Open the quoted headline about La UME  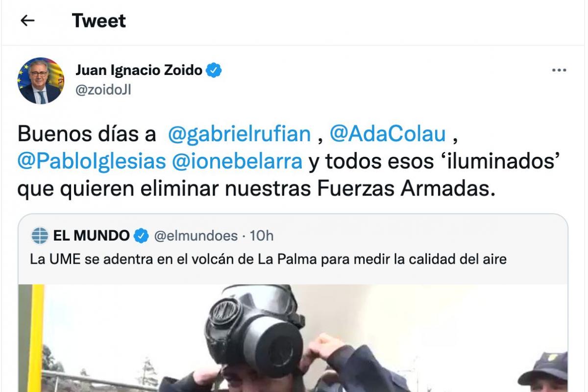point(268,259)
